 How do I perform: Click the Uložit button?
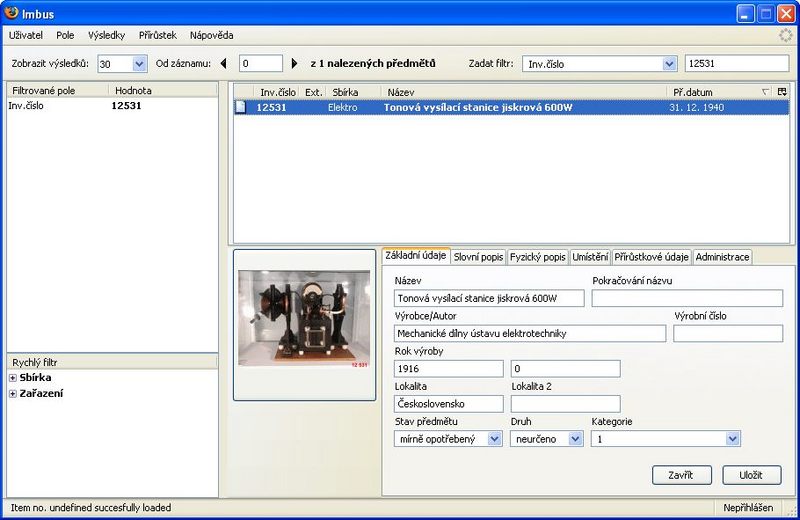click(751, 475)
